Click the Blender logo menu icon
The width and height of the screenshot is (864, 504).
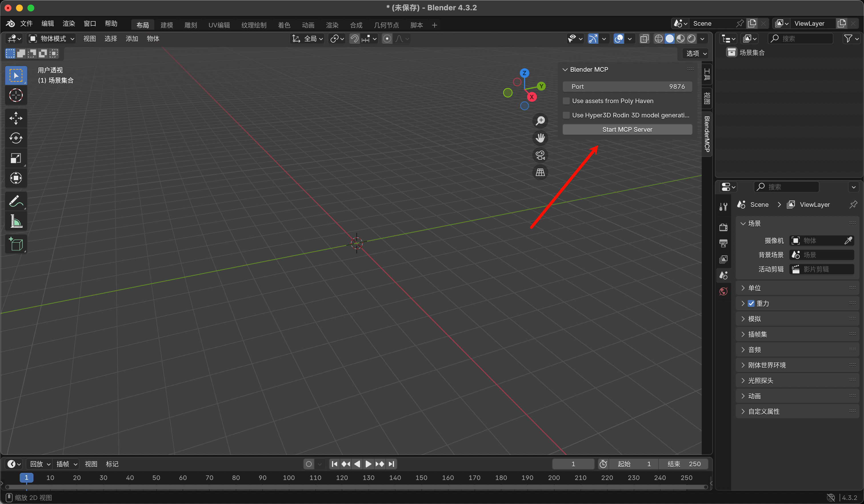coord(10,23)
